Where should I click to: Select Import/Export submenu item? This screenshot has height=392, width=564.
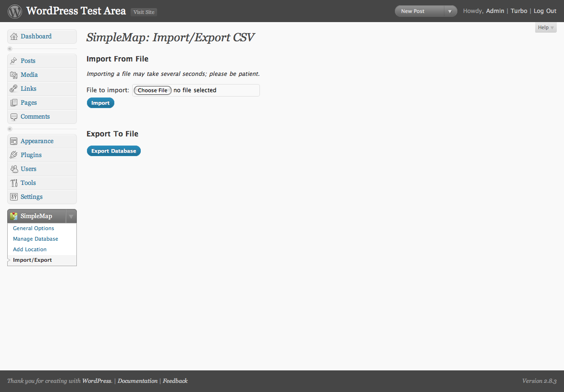point(32,260)
